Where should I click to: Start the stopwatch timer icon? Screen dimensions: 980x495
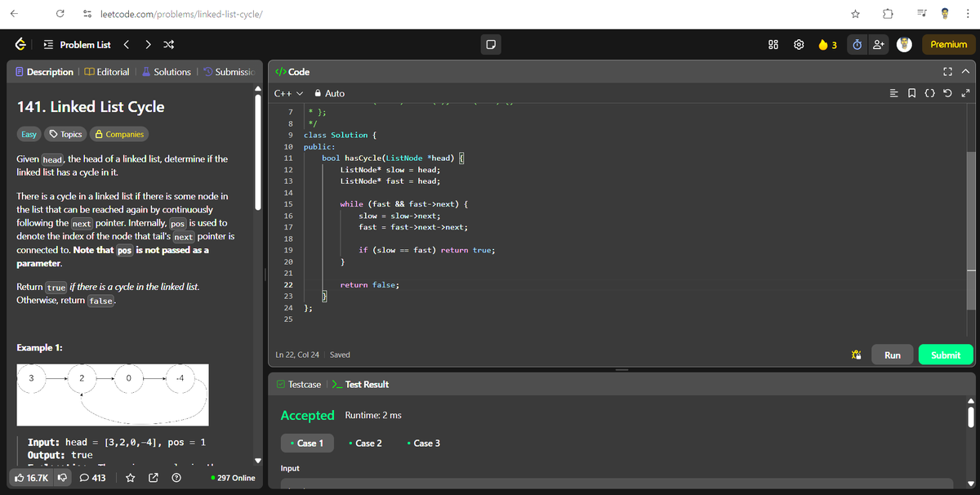point(858,44)
